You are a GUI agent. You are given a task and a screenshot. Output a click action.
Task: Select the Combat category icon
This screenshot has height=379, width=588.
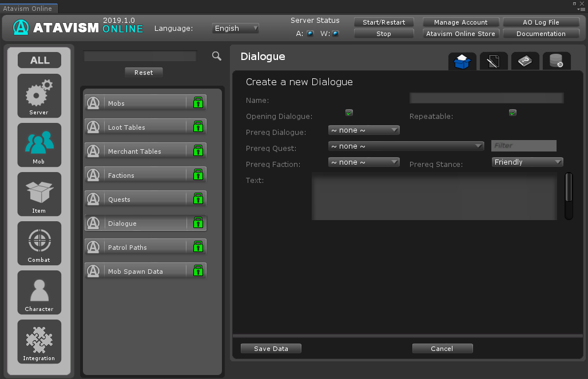[39, 243]
